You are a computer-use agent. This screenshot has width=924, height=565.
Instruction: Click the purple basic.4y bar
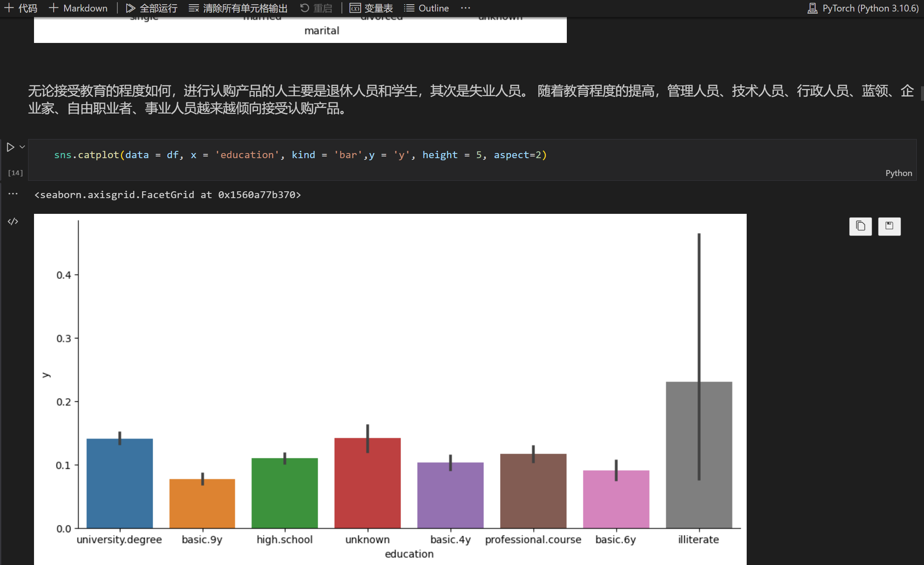point(450,495)
